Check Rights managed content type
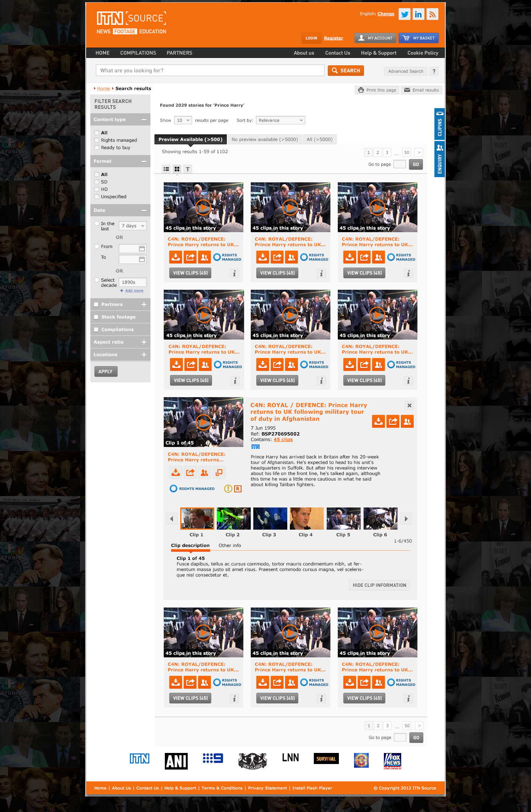This screenshot has width=531, height=812. [x=97, y=140]
